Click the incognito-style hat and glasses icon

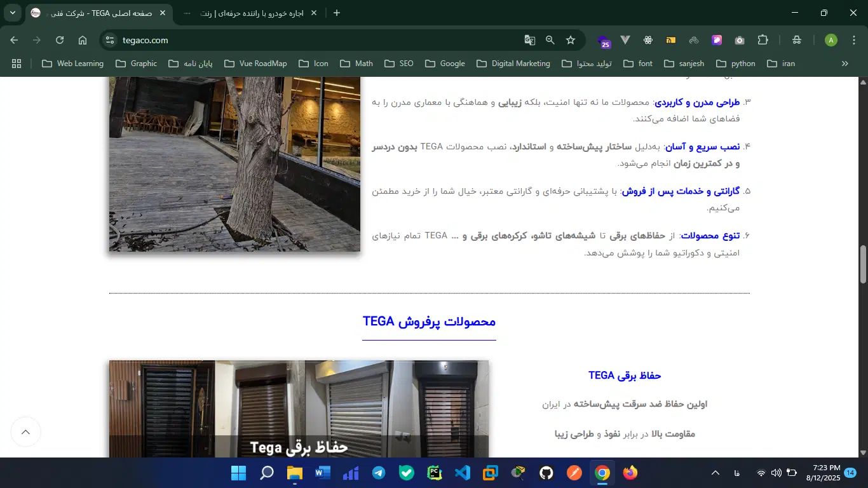click(x=797, y=40)
